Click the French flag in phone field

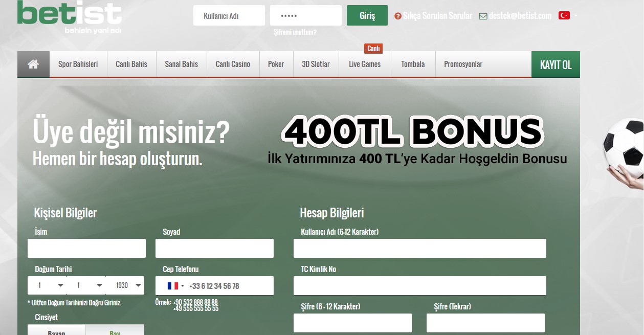coord(172,286)
